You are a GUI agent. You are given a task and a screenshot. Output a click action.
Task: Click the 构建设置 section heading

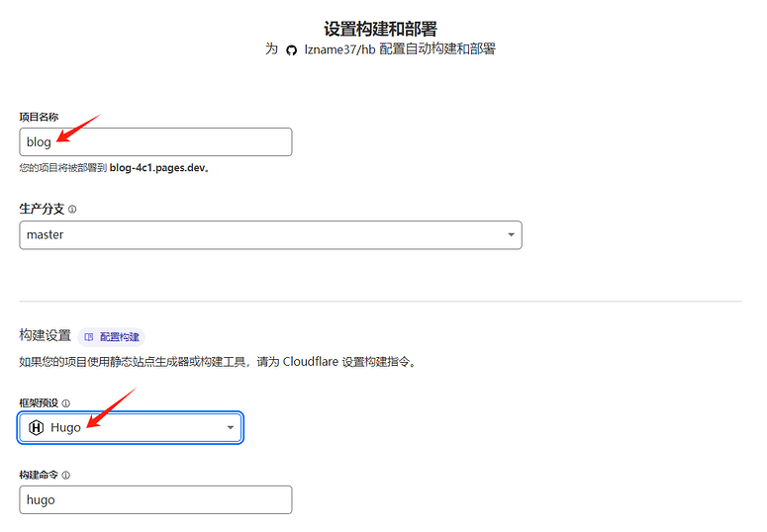point(45,335)
